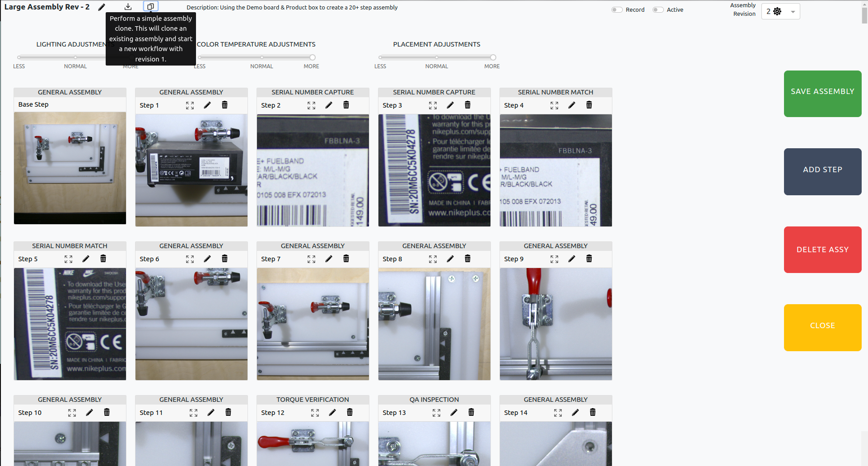Enable the Active toggle
The width and height of the screenshot is (868, 466).
(658, 10)
